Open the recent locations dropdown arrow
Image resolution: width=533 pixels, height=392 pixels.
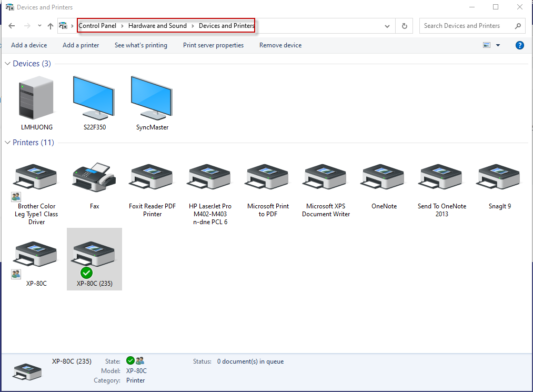[40, 26]
